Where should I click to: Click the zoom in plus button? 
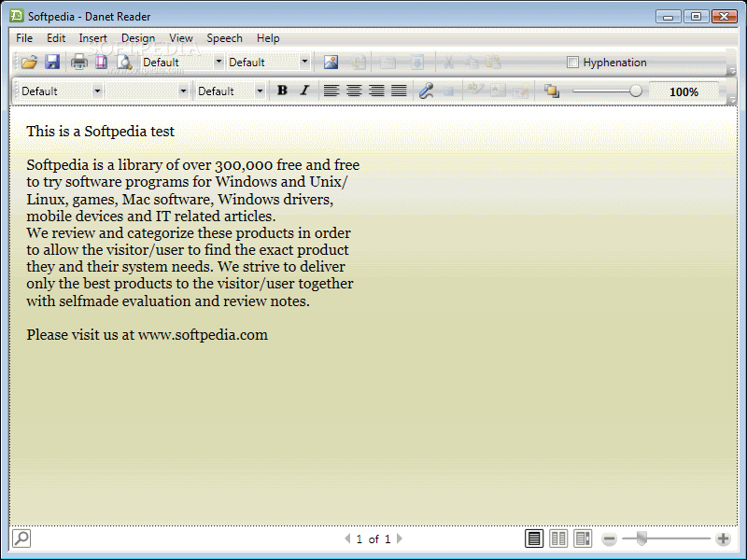pyautogui.click(x=723, y=539)
